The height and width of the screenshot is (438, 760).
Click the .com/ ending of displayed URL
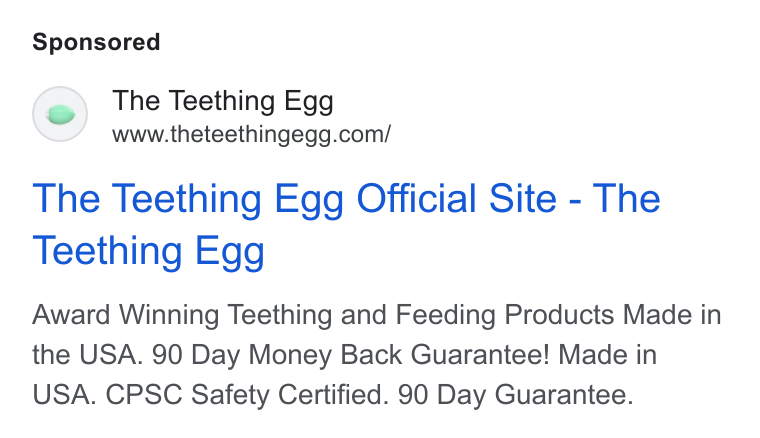[364, 135]
